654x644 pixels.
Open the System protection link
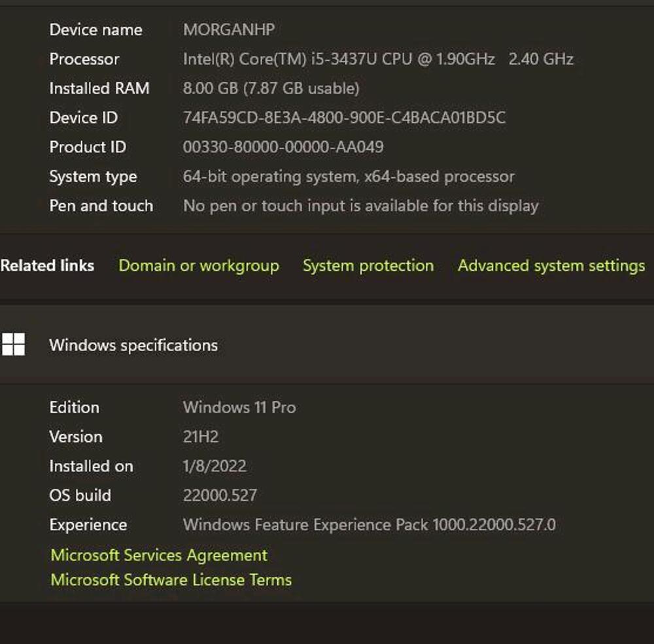point(368,265)
